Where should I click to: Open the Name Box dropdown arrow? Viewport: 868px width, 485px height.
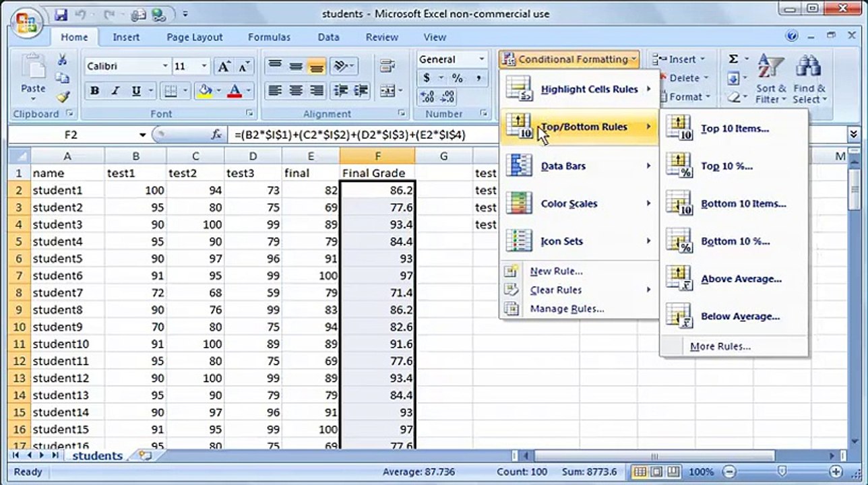[x=143, y=135]
